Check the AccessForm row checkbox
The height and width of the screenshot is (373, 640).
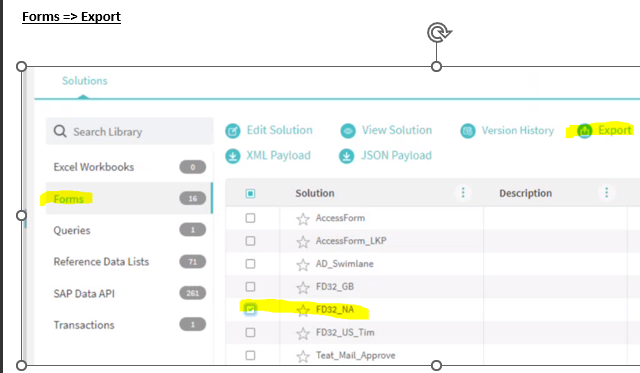coord(250,218)
